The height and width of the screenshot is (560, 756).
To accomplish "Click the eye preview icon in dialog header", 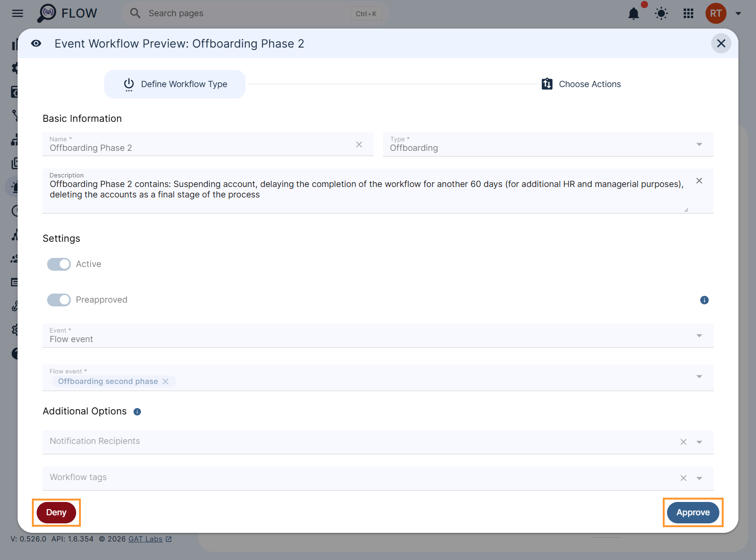I will point(36,43).
